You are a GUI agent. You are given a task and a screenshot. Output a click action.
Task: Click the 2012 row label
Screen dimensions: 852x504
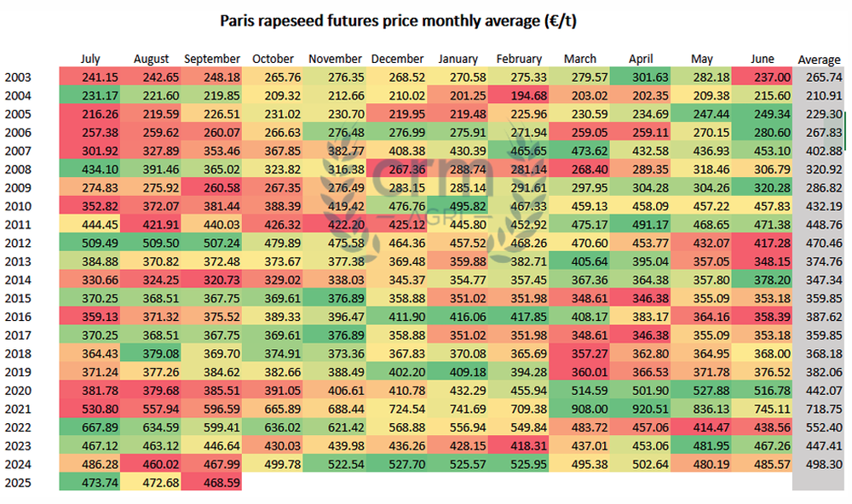point(18,243)
